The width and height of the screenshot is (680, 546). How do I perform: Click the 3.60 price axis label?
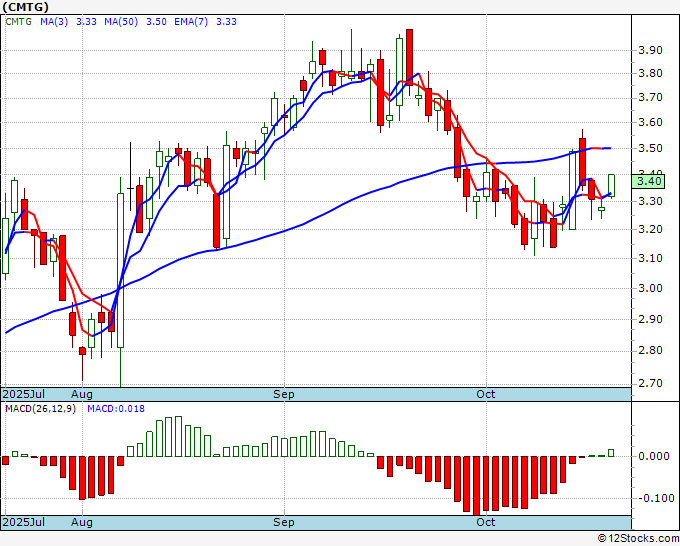click(650, 122)
